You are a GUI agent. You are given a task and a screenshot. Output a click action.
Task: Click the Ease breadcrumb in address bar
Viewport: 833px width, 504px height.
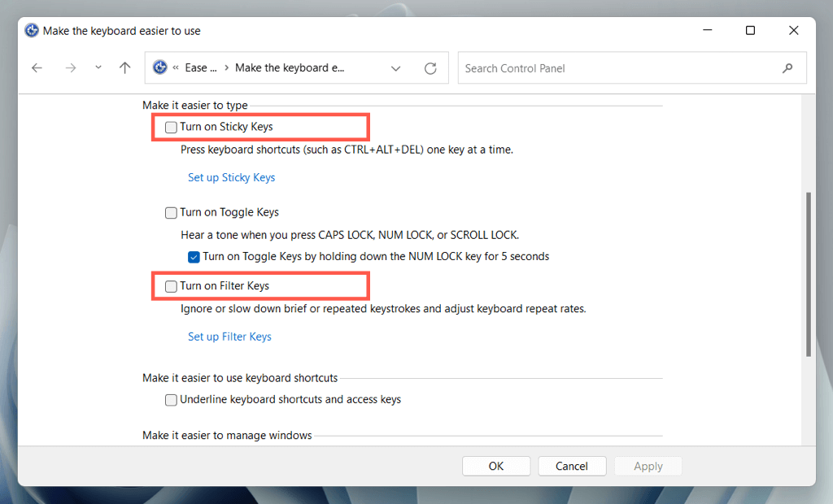pos(201,68)
